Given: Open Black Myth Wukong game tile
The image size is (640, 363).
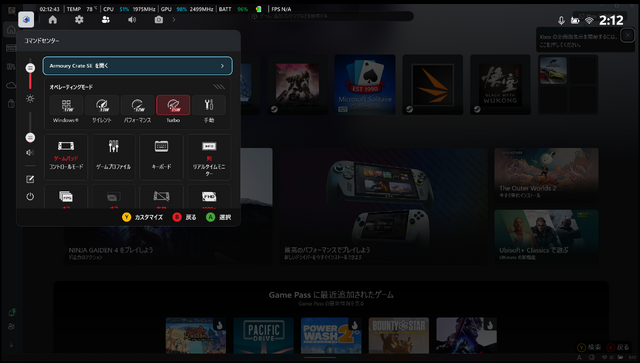Looking at the screenshot, I should [x=500, y=85].
